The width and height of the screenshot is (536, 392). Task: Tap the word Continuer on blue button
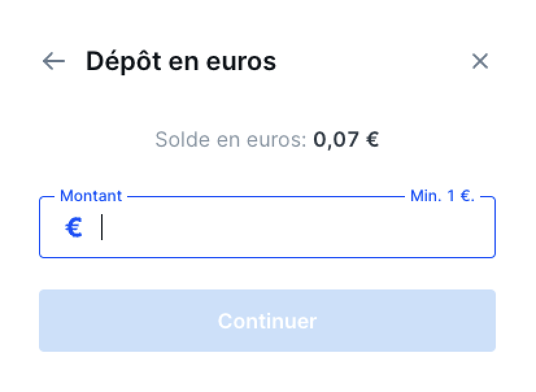(x=267, y=321)
